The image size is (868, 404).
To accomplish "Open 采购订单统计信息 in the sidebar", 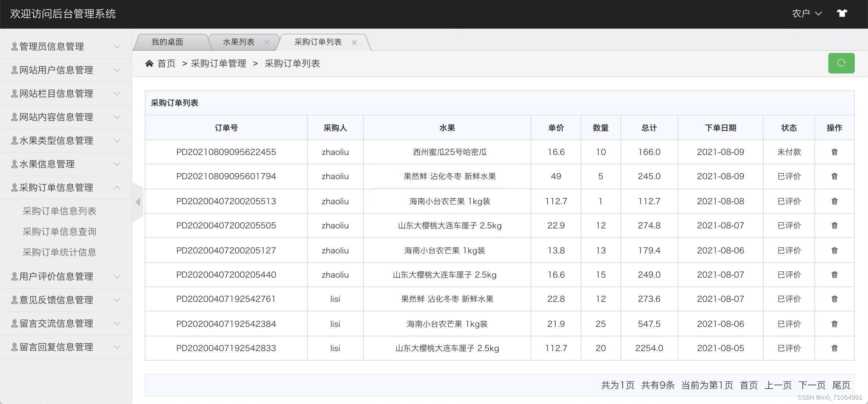I will tap(59, 252).
